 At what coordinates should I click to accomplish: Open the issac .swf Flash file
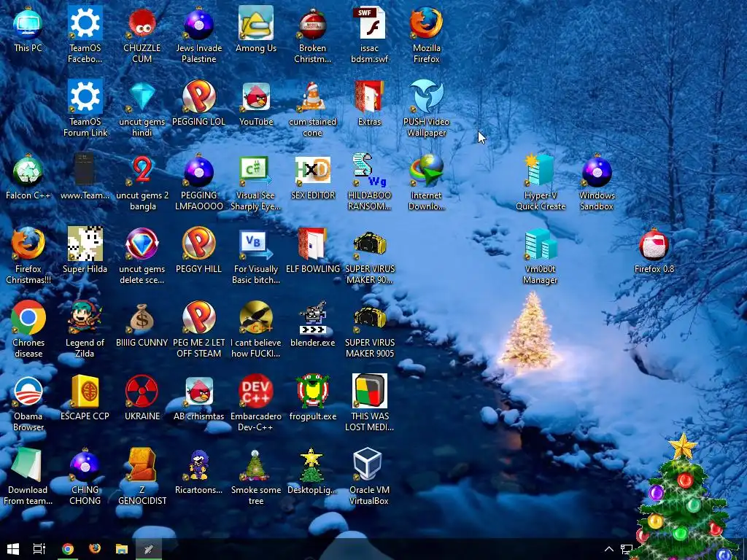pyautogui.click(x=369, y=22)
